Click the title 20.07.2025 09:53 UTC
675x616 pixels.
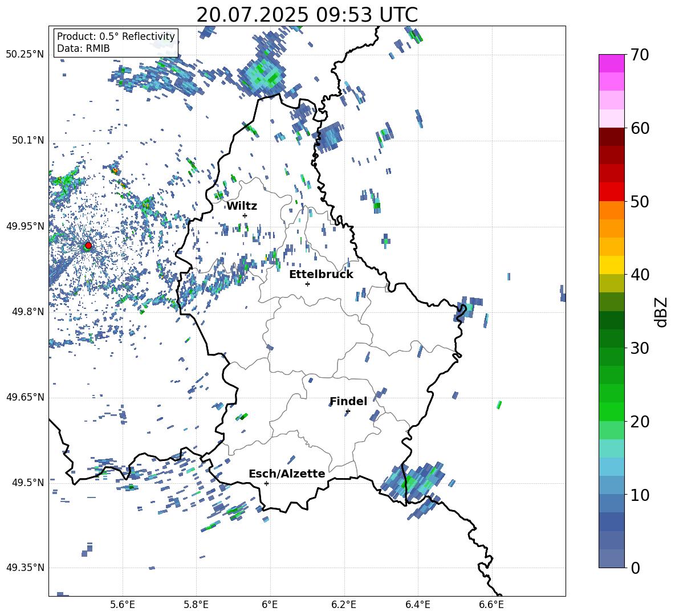coord(307,15)
